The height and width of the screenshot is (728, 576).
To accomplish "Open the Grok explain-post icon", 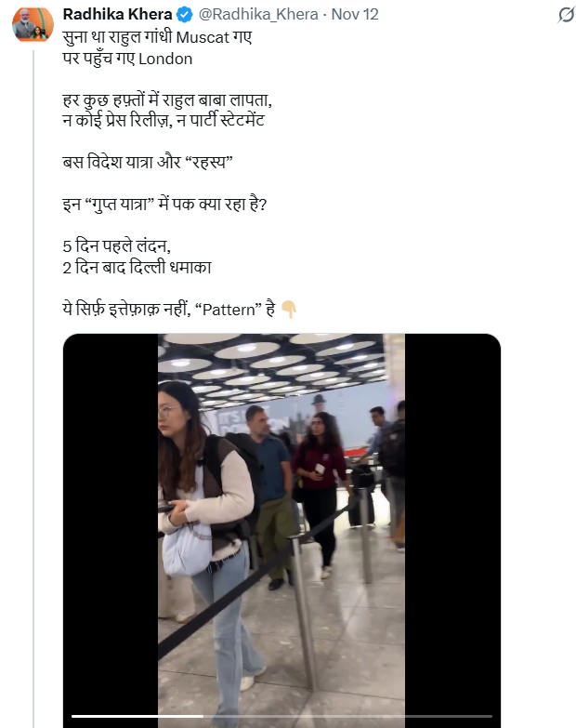I will pos(566,15).
